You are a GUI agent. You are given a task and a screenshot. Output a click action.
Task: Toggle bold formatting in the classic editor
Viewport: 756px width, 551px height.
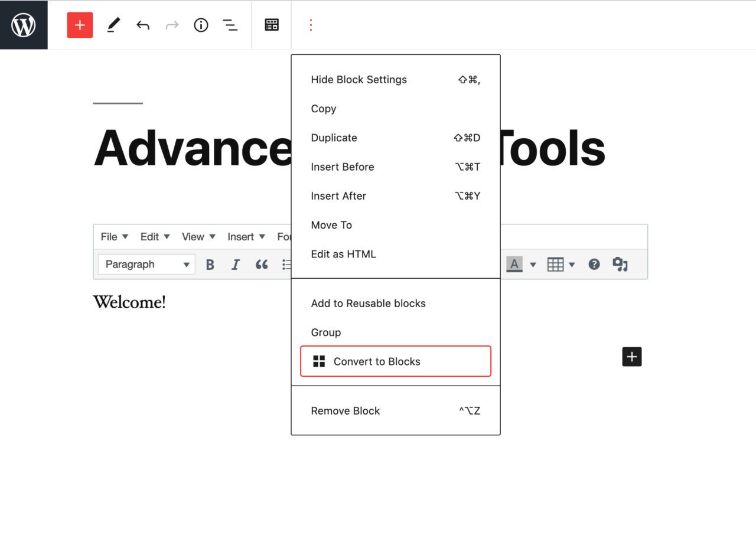[210, 264]
